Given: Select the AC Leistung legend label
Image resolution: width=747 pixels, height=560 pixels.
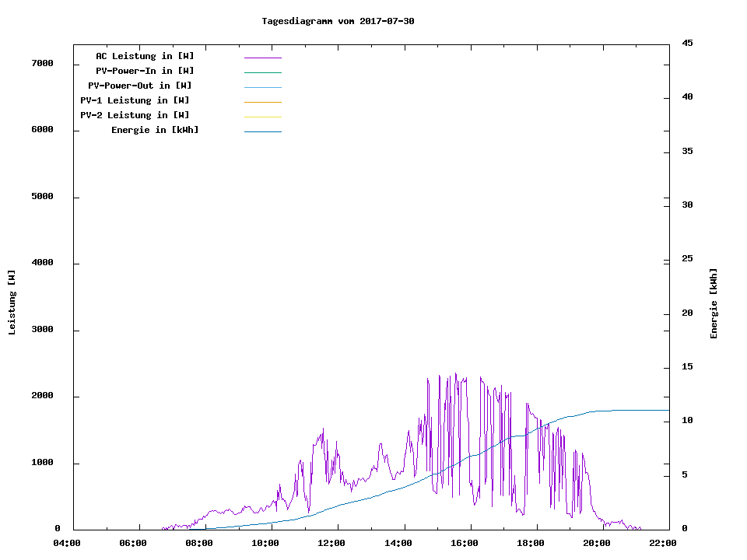Looking at the screenshot, I should (145, 56).
